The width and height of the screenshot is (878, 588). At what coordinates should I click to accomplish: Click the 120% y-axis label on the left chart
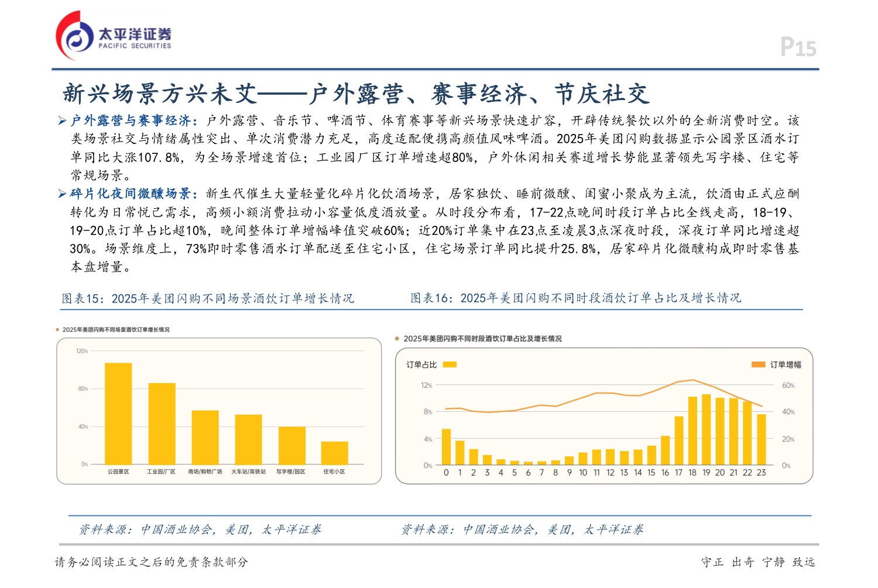click(82, 351)
